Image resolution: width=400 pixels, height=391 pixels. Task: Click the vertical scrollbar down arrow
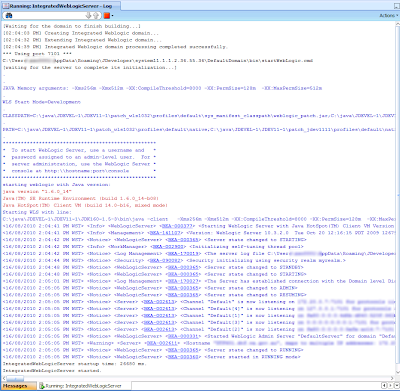pyautogui.click(x=397, y=372)
